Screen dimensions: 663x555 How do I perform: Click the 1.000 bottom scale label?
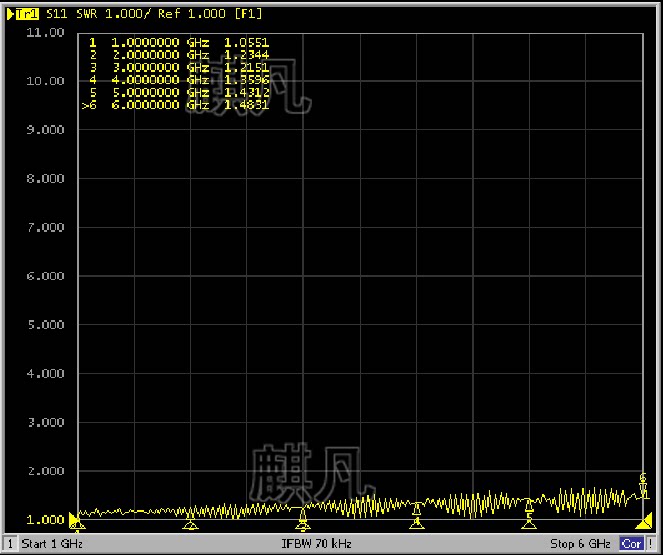click(x=45, y=520)
